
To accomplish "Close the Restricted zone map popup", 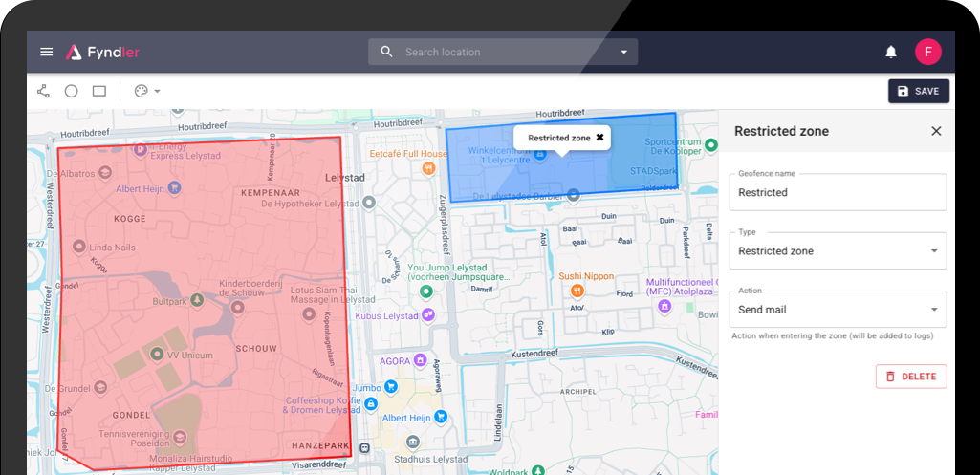I will pos(599,138).
